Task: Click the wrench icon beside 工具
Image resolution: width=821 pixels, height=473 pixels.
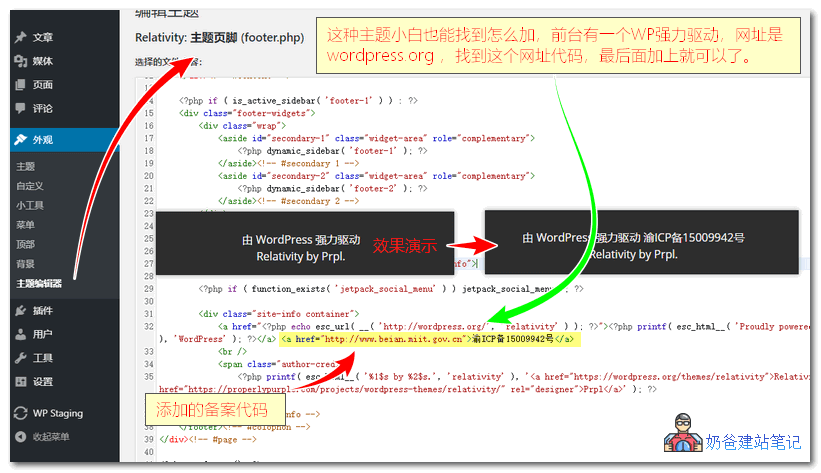Action: pyautogui.click(x=20, y=358)
